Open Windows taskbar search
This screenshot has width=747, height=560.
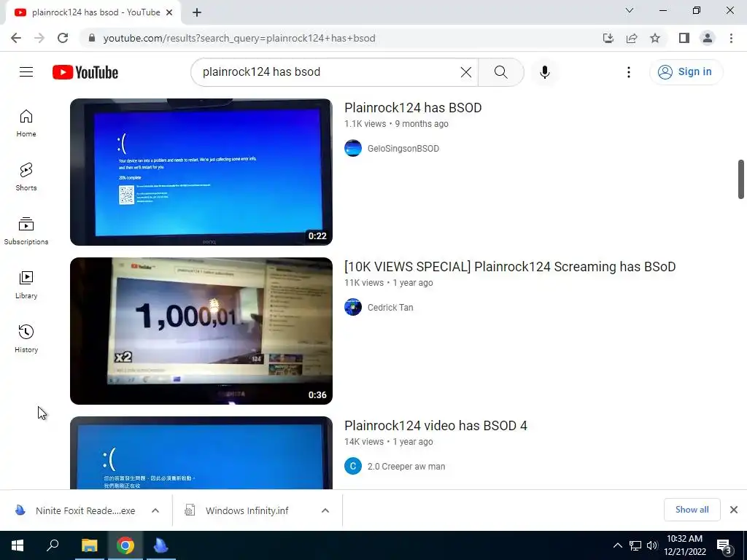click(53, 545)
